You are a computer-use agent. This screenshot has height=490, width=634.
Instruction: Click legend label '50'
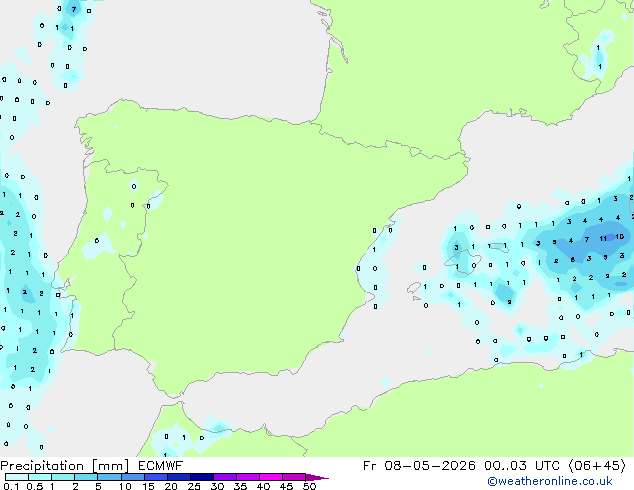(x=309, y=486)
